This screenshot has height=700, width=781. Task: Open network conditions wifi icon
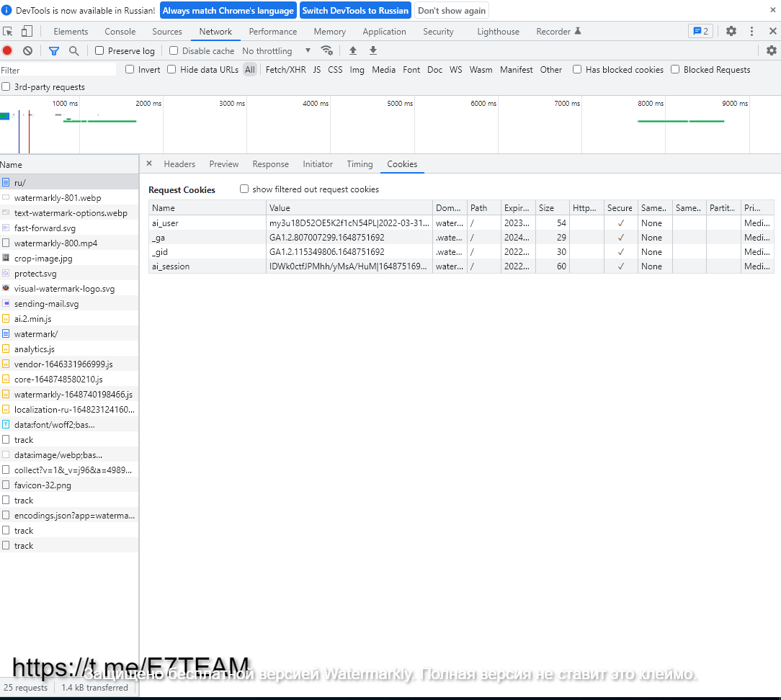click(x=327, y=50)
